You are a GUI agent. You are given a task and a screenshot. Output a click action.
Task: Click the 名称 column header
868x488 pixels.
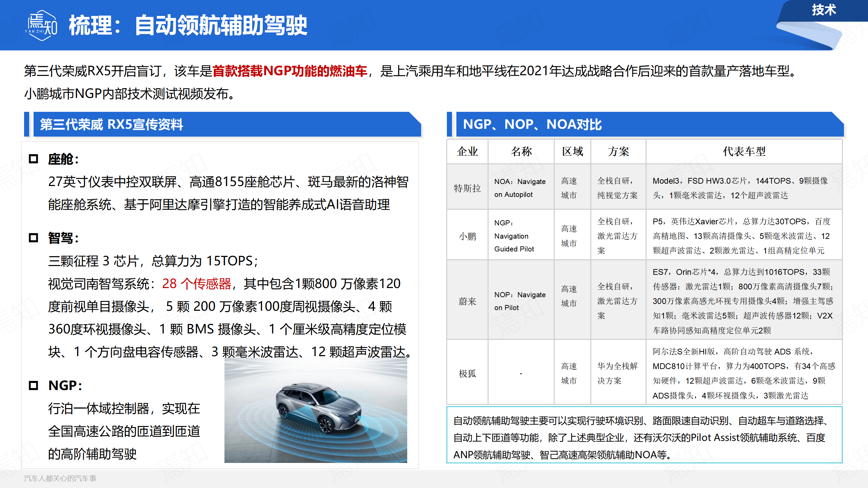521,151
